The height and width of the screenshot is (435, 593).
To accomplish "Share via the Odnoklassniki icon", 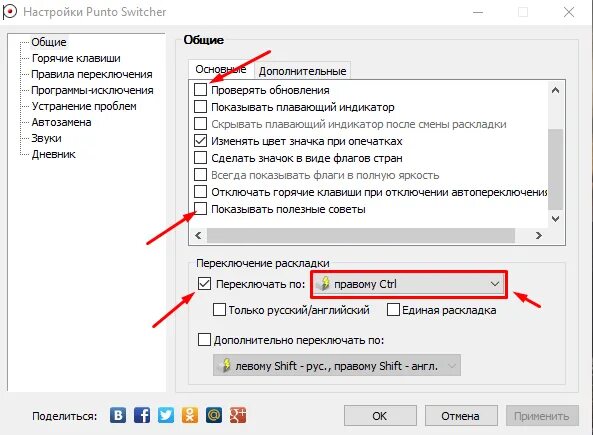I will (190, 415).
